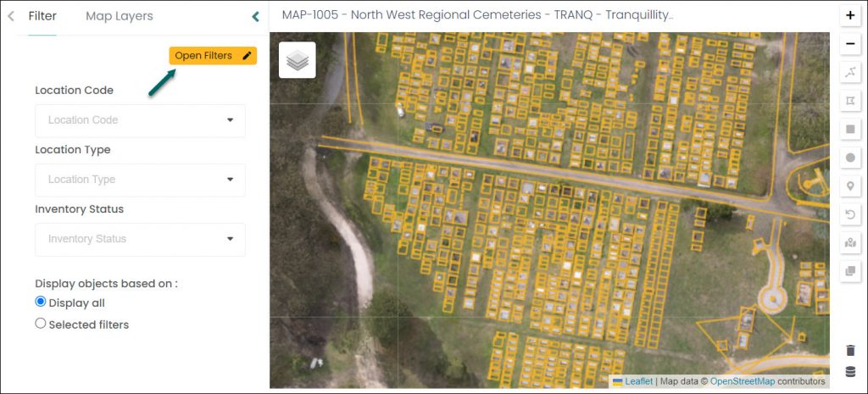This screenshot has width=868, height=394.
Task: Click the undo arrow icon
Action: (x=850, y=214)
